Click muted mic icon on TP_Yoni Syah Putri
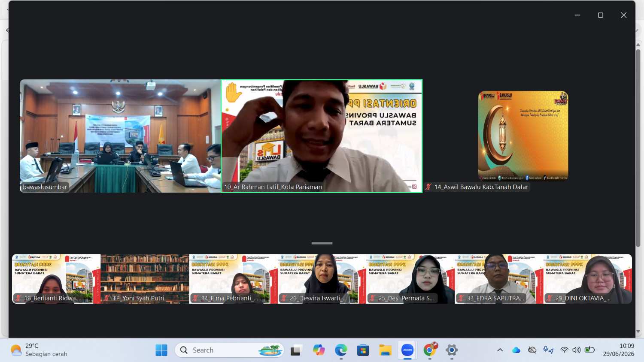644x362 pixels. pyautogui.click(x=107, y=298)
